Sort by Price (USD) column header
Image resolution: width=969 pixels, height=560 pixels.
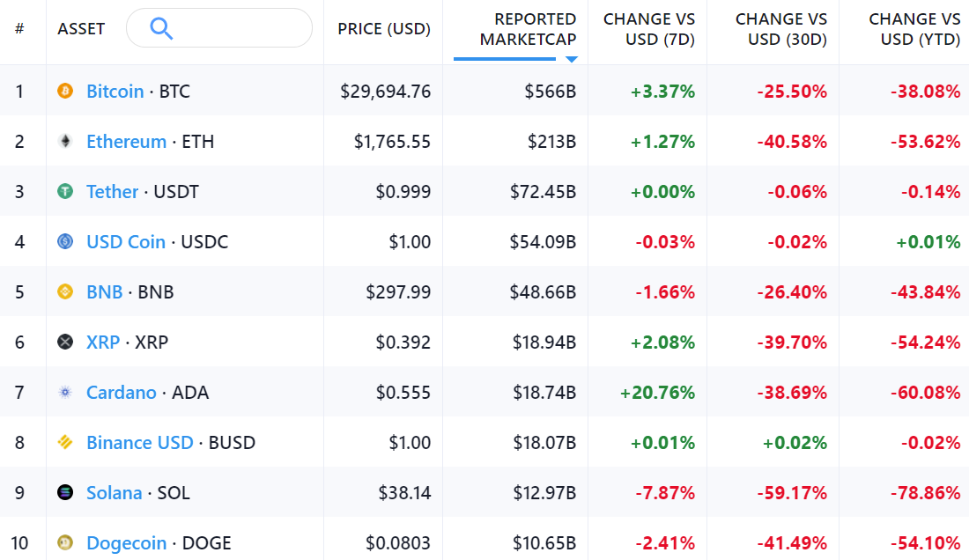(x=384, y=29)
